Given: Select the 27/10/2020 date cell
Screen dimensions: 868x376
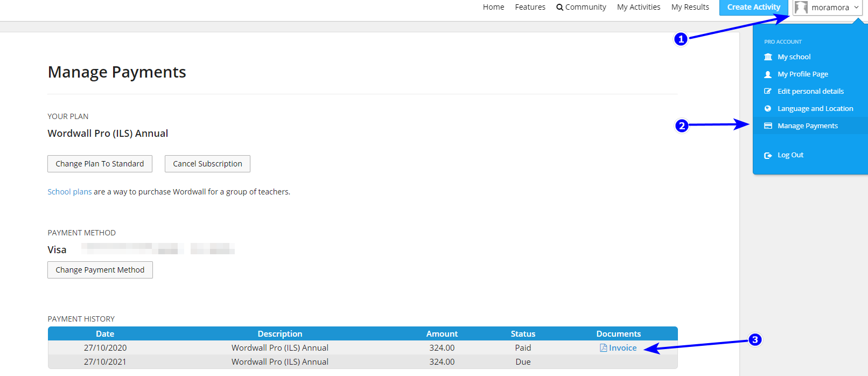Looking at the screenshot, I should point(105,348).
